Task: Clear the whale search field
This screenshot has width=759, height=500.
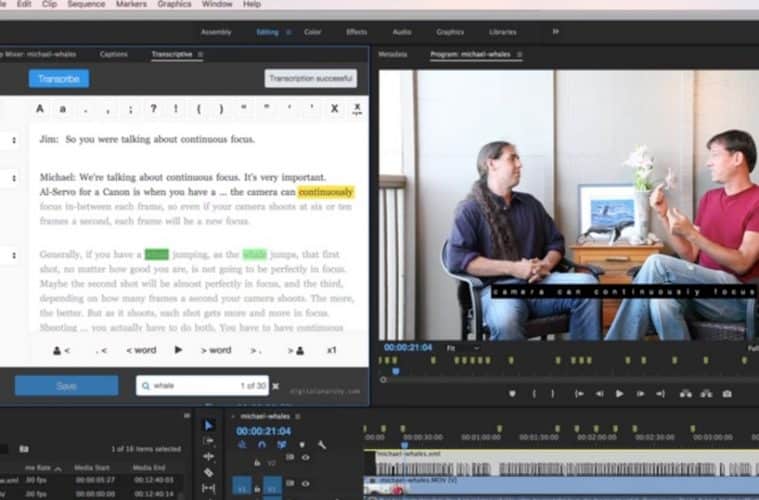Action: click(x=275, y=386)
